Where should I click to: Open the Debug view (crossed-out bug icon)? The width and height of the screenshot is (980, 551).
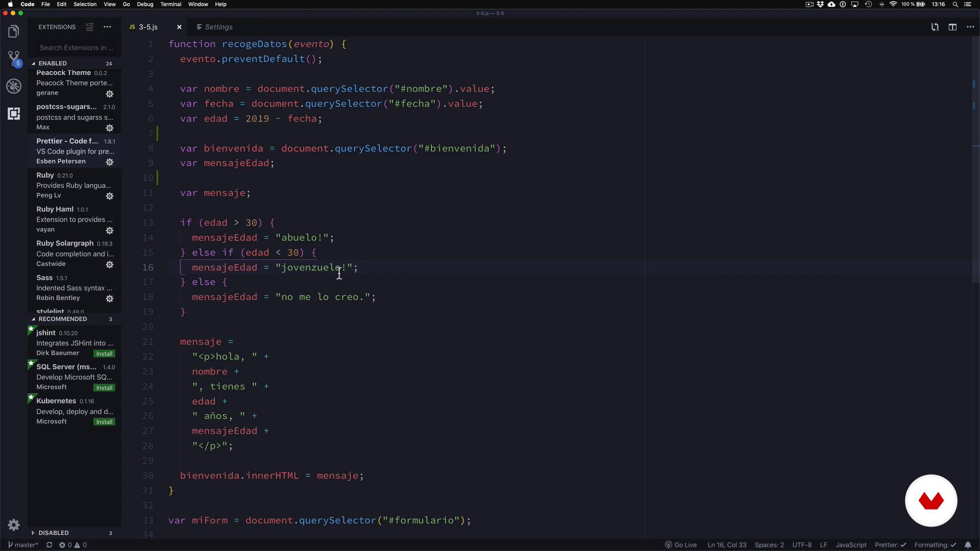click(x=14, y=86)
